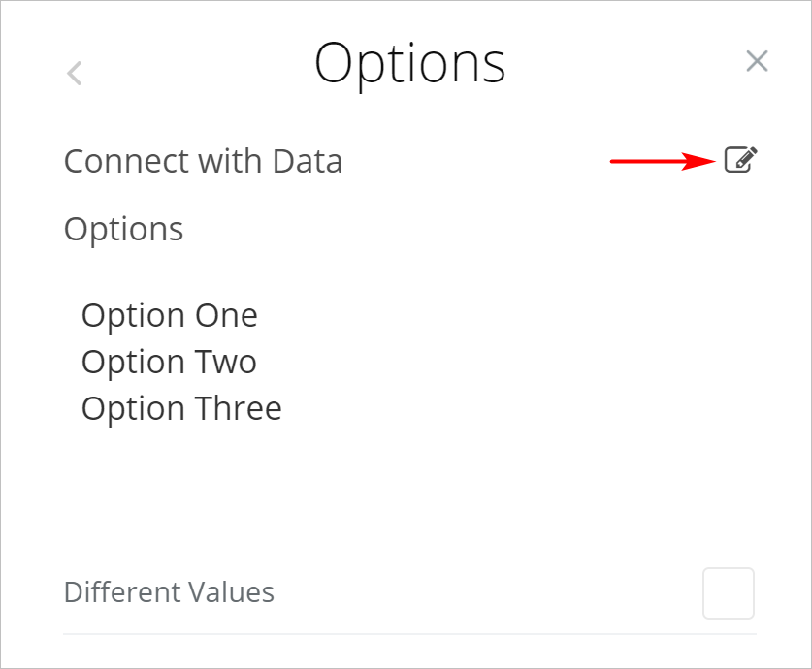Go back using the left chevron
Image resolution: width=812 pixels, height=669 pixels.
(75, 73)
